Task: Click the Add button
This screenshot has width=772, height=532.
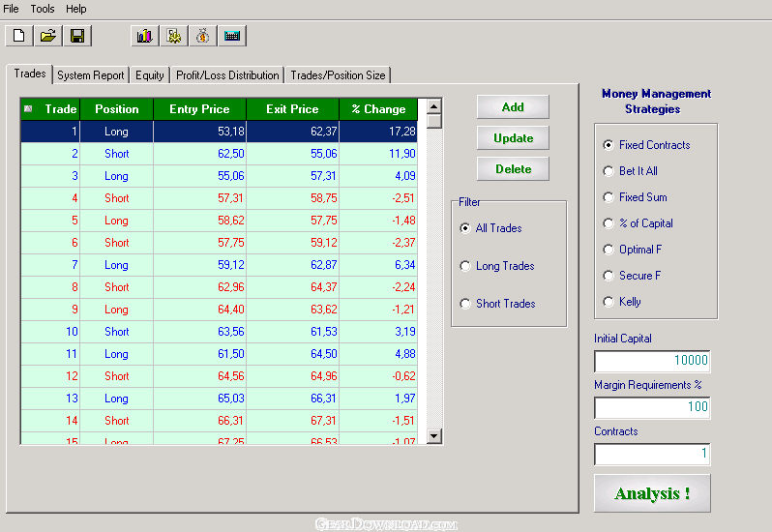Action: [x=513, y=106]
